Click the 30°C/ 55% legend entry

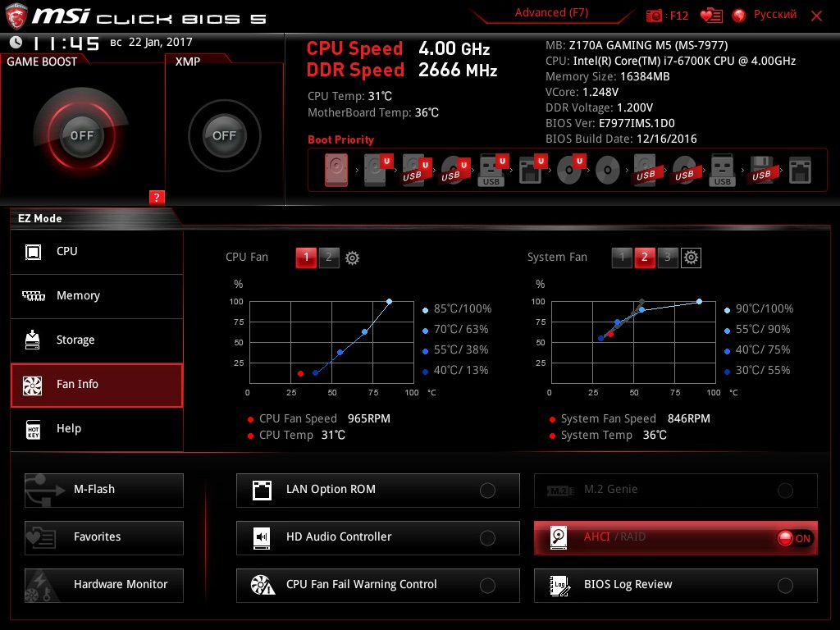tap(757, 370)
